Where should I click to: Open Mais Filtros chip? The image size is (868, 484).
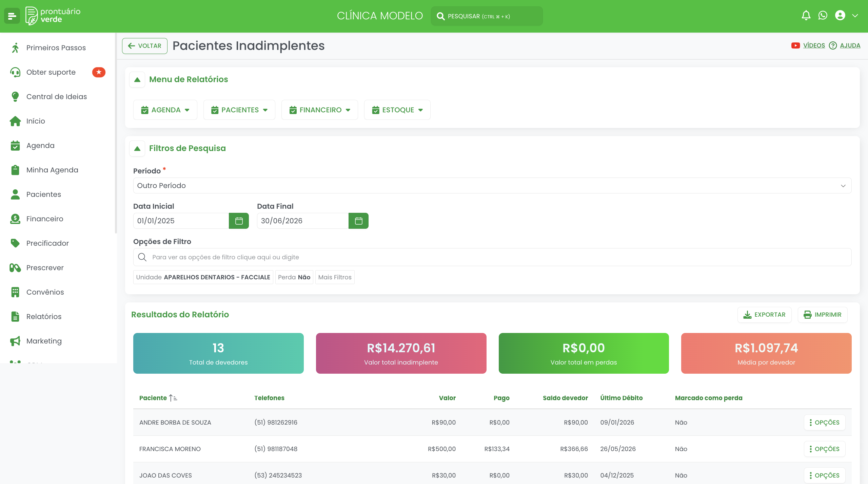(335, 277)
